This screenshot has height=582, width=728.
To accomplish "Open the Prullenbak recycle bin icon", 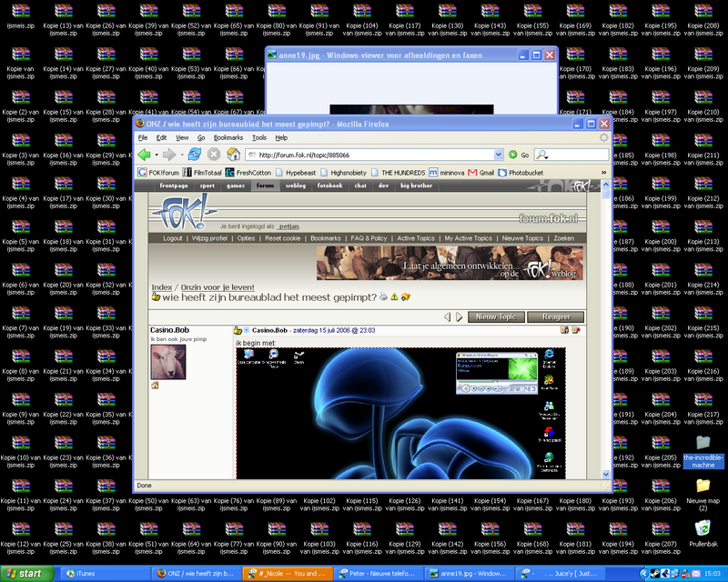I will point(703,534).
